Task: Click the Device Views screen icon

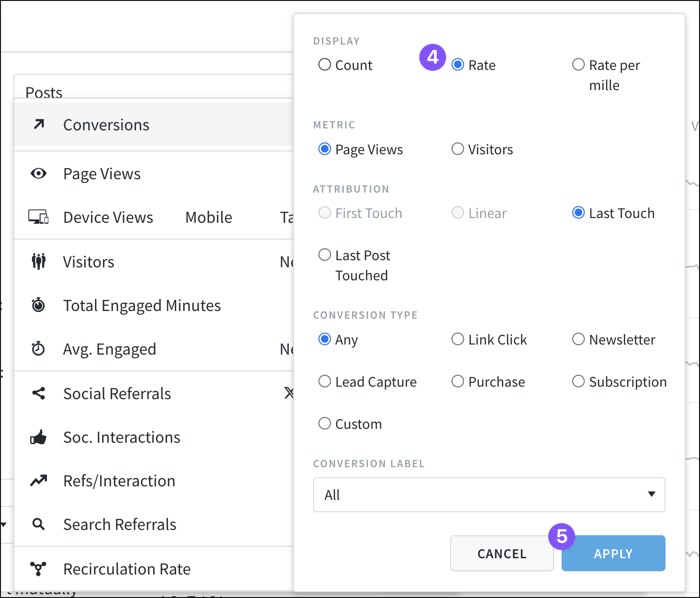Action: (x=38, y=217)
